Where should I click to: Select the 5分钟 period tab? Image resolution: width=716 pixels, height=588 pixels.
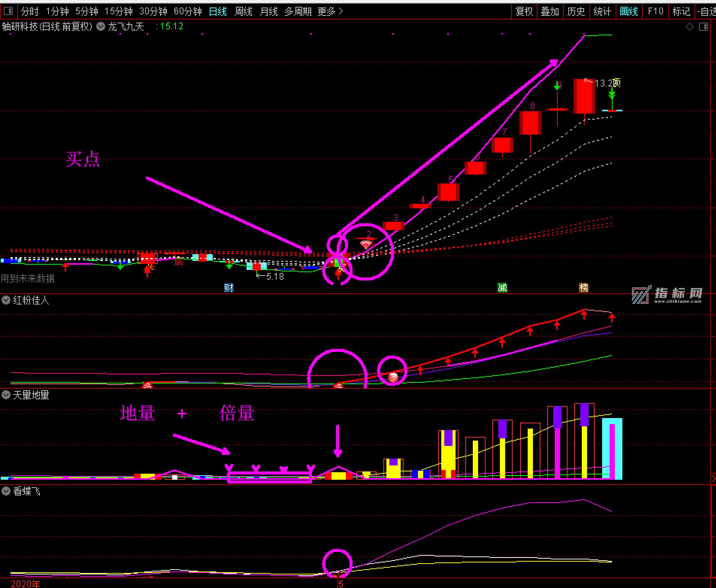tap(87, 12)
